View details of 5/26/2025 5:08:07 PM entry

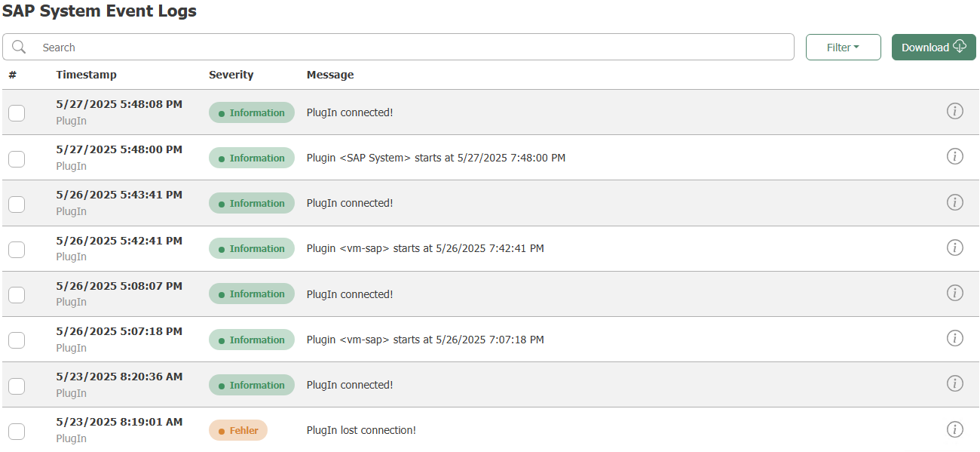[954, 293]
